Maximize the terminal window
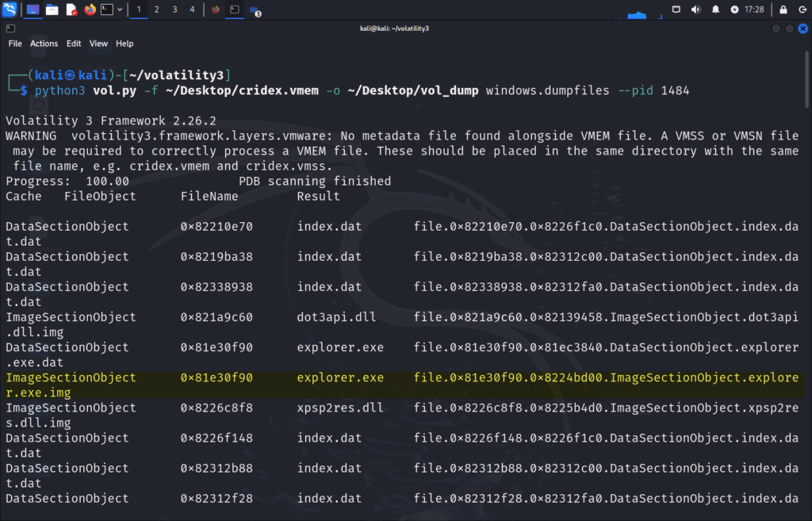Viewport: 812px width, 521px height. [x=789, y=29]
